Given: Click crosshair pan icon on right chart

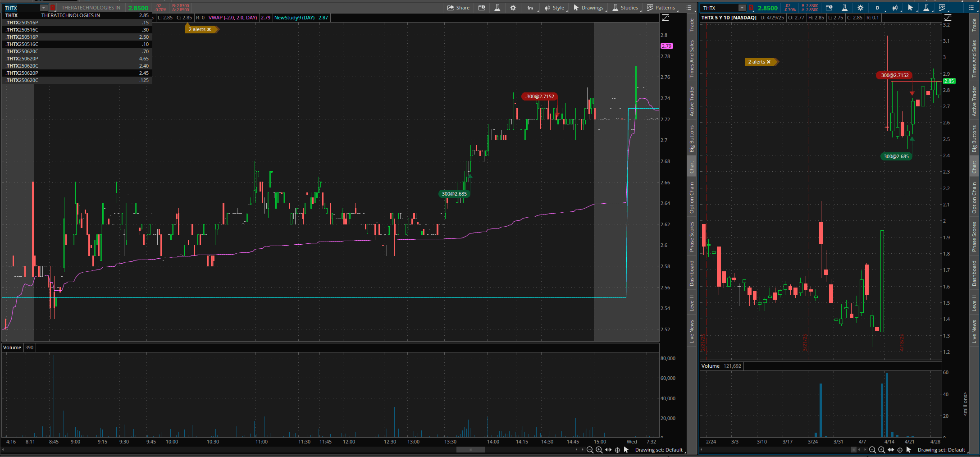Looking at the screenshot, I should [900, 450].
